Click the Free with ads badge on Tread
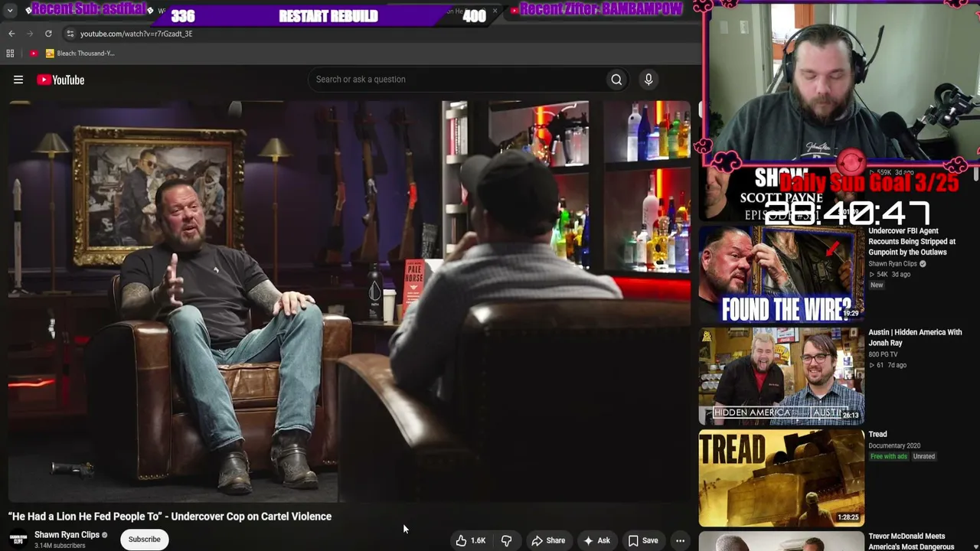Screen dimensions: 980x551 (x=888, y=457)
